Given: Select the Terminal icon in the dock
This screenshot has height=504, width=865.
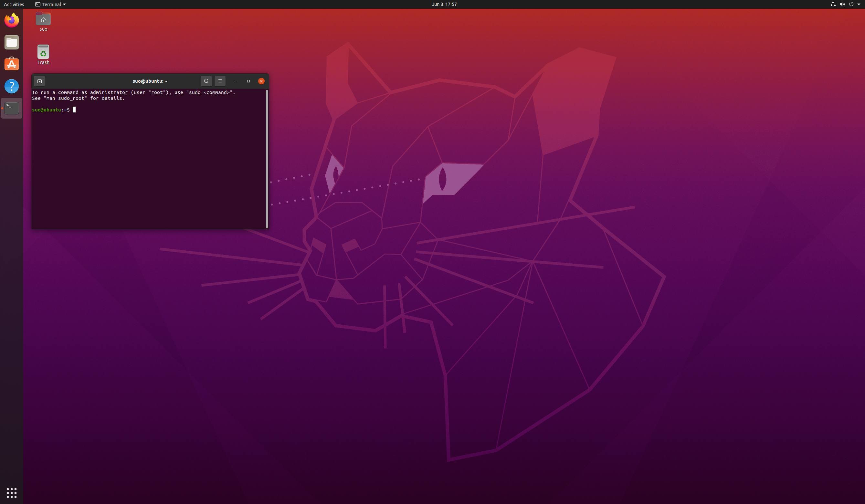Looking at the screenshot, I should tap(12, 108).
